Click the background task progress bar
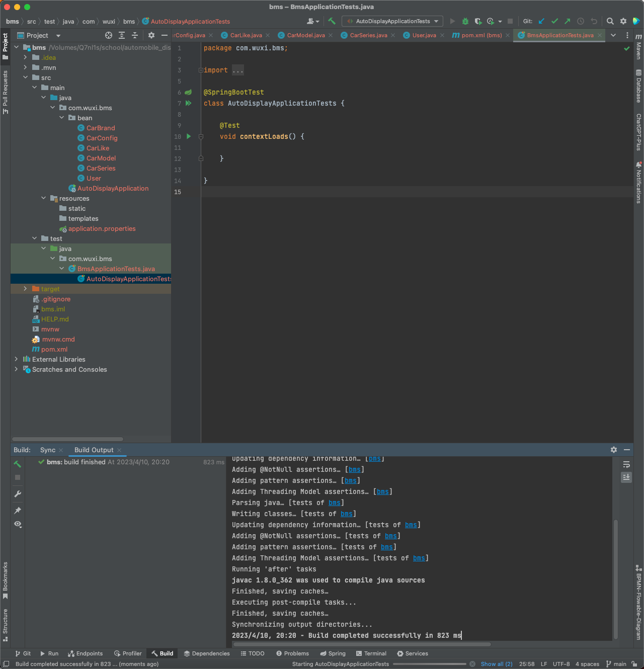The image size is (644, 669). click(430, 664)
